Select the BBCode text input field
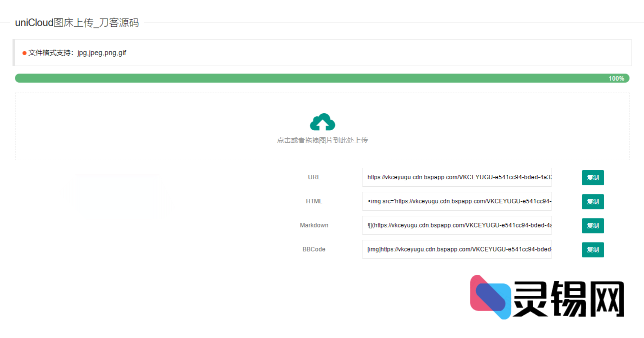Screen dimensions: 644x338 456,249
